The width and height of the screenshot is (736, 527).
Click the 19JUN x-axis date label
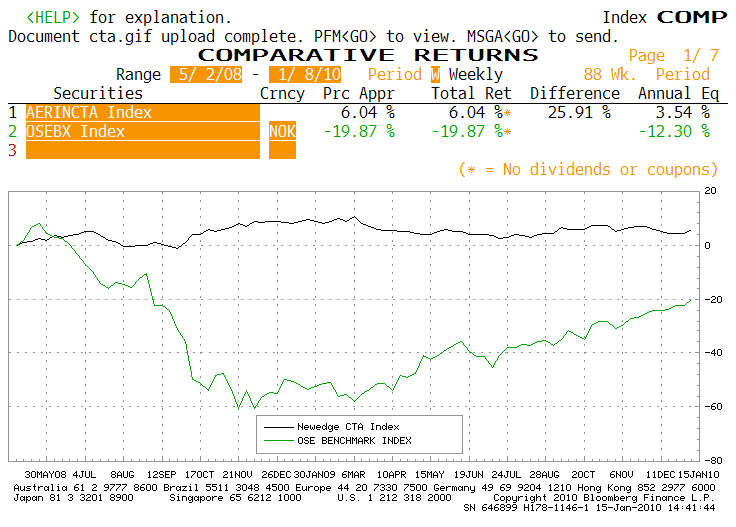pos(468,475)
